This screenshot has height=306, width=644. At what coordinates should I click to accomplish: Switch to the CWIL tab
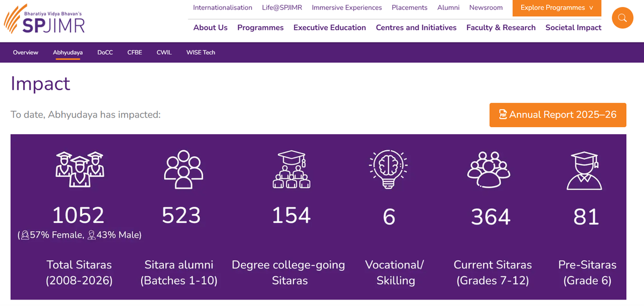point(164,53)
